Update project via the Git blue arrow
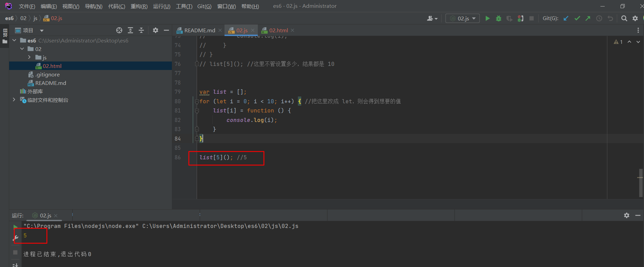Image resolution: width=644 pixels, height=267 pixels. (x=566, y=18)
